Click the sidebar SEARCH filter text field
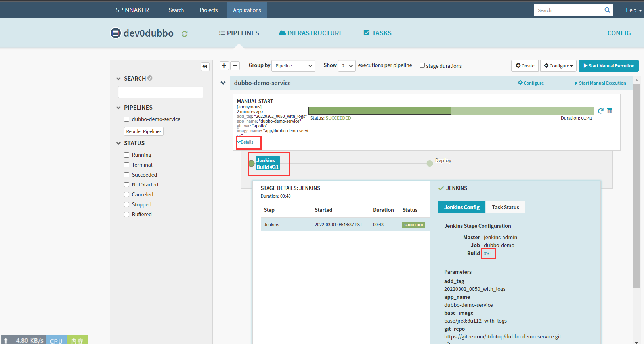Viewport: 644px width, 344px height. [x=161, y=92]
